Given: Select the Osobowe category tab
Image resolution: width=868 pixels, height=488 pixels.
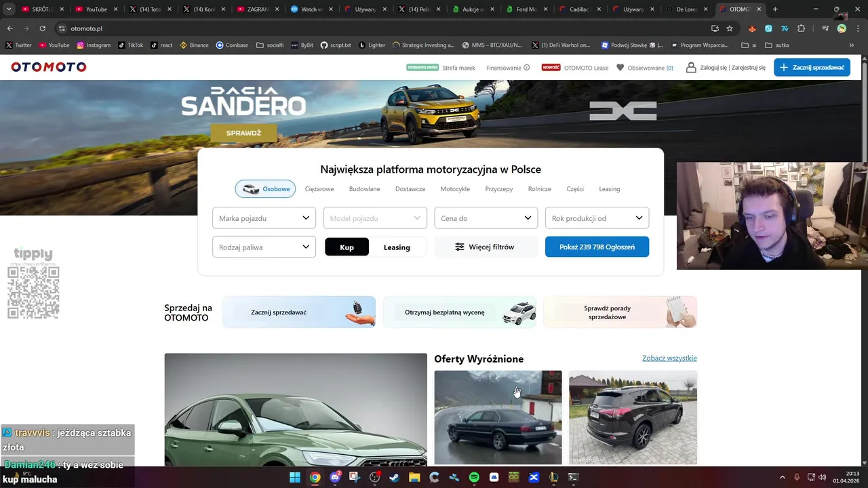Looking at the screenshot, I should [265, 188].
